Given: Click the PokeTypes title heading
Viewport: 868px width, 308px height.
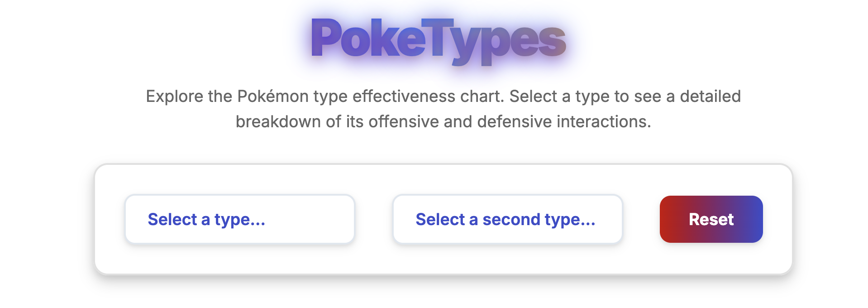Looking at the screenshot, I should [438, 40].
